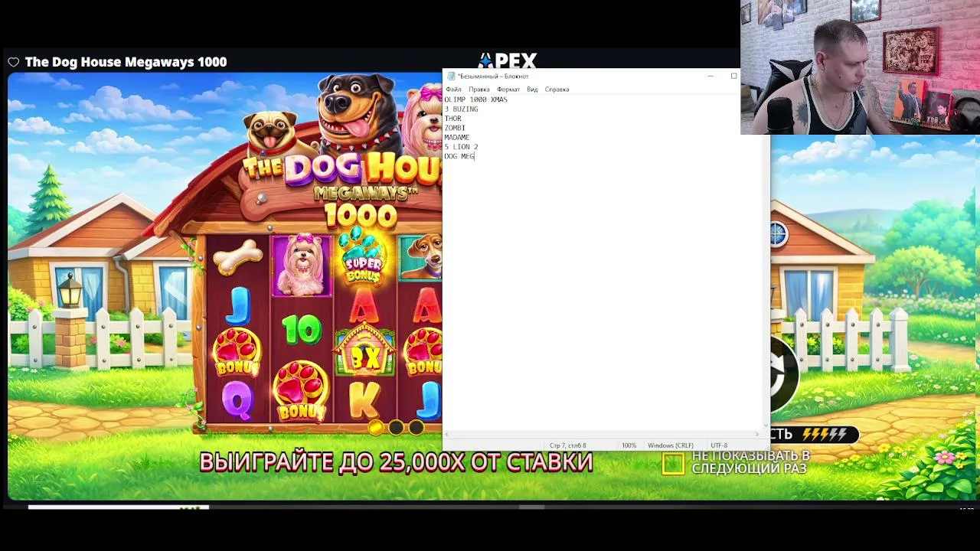Click Notepad's horizontal scrollbar left arrow
980x551 pixels.
click(x=447, y=435)
